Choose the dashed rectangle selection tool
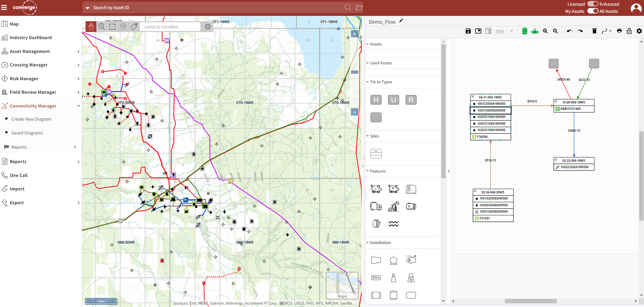The width and height of the screenshot is (644, 307). (x=112, y=27)
